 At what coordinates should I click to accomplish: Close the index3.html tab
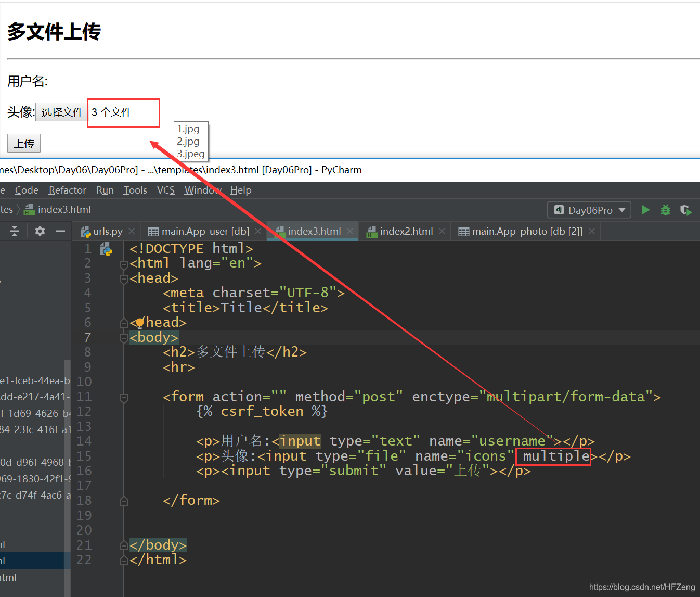click(350, 231)
